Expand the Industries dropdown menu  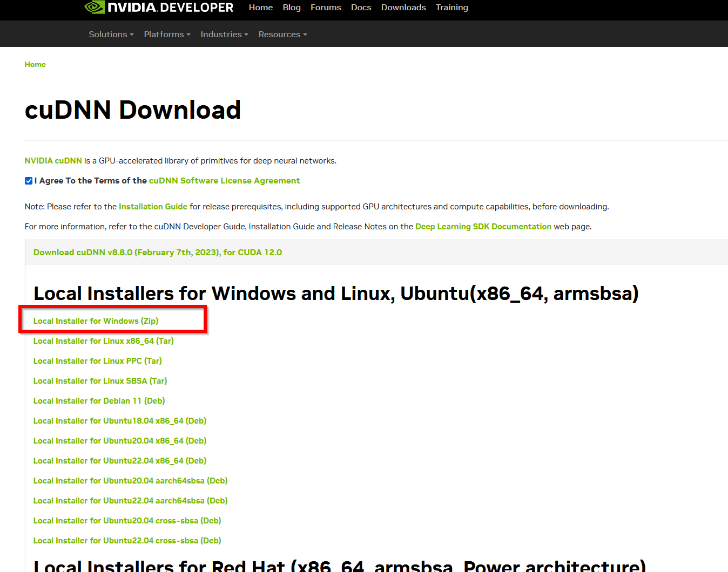pyautogui.click(x=225, y=35)
